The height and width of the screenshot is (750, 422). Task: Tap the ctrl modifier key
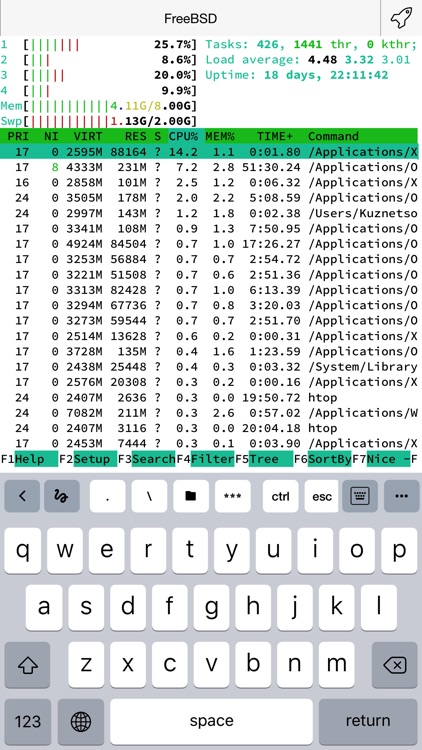coord(280,496)
